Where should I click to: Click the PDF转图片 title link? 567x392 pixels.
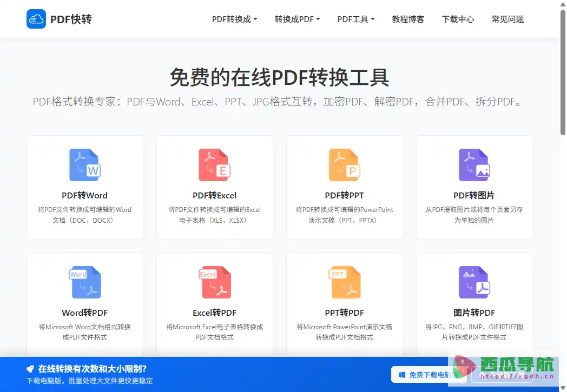(474, 195)
